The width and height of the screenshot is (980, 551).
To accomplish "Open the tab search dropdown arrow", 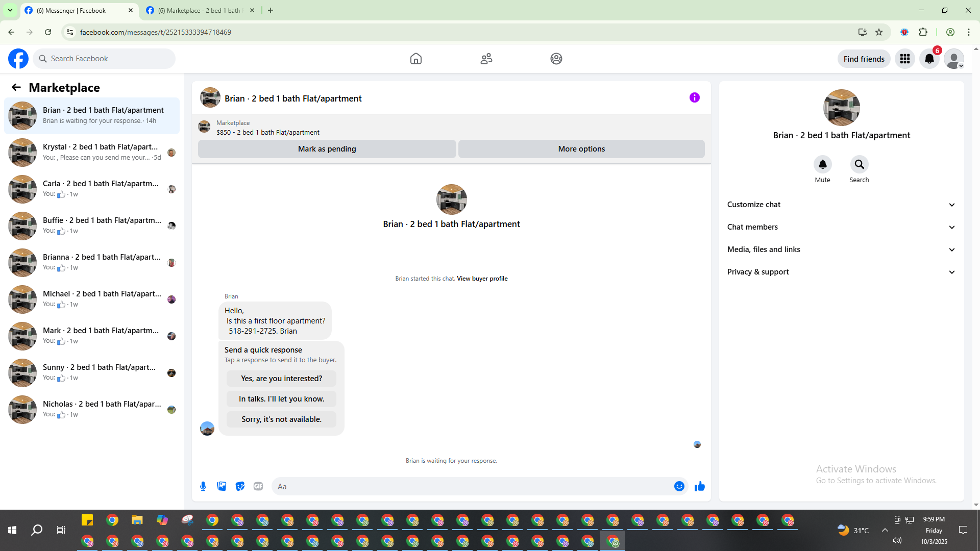I will [10, 10].
